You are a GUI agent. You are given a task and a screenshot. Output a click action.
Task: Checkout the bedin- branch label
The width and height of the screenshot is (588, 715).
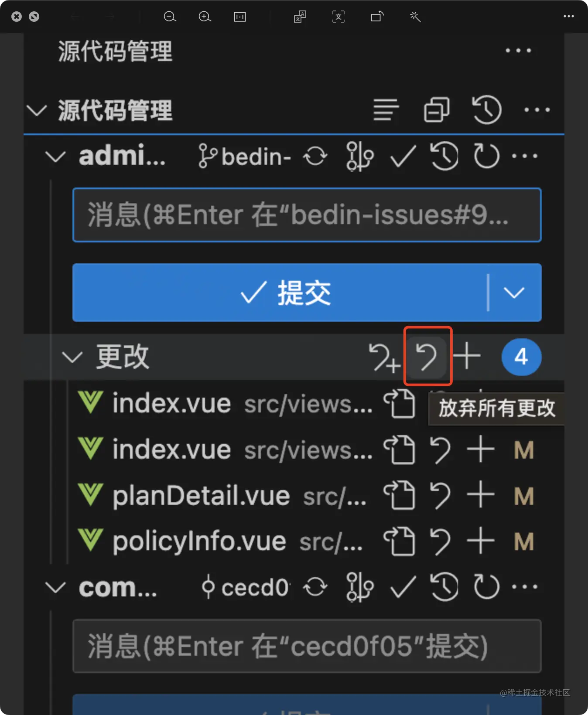245,156
